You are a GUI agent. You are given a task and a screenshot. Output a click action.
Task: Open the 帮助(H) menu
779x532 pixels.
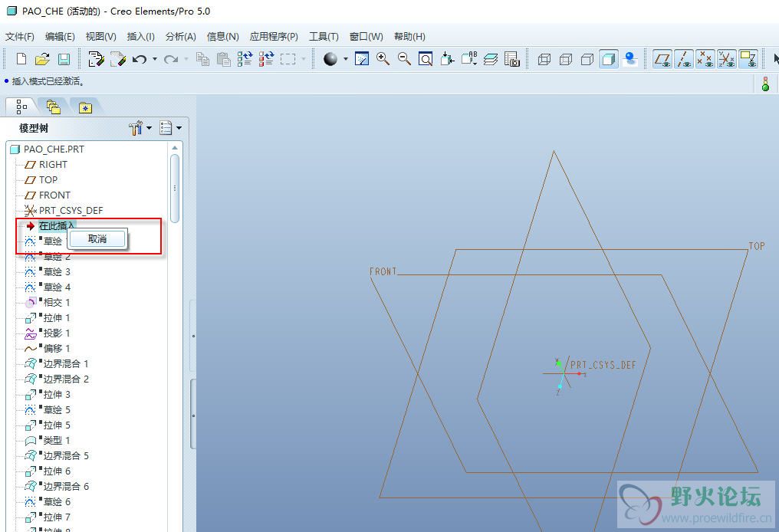coord(409,36)
